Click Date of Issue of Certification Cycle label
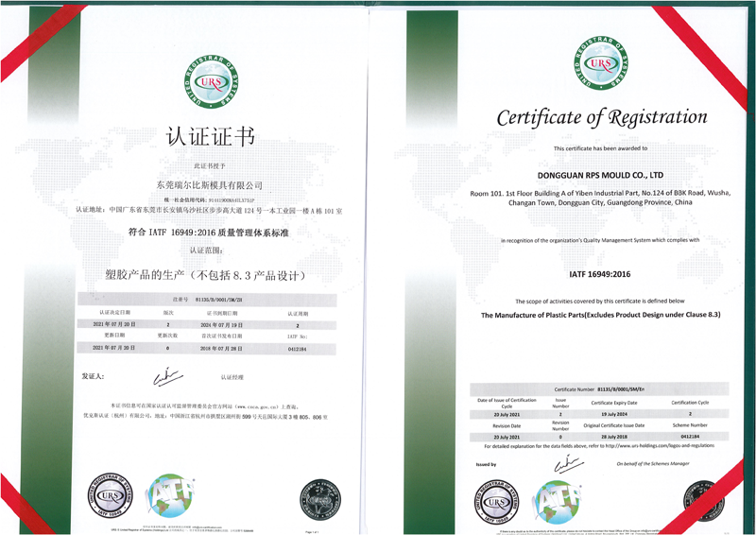The height and width of the screenshot is (535, 756). pyautogui.click(x=507, y=403)
